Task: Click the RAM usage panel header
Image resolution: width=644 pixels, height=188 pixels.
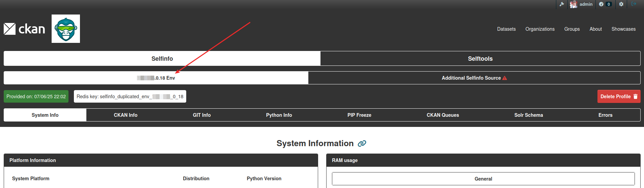Action: click(483, 160)
